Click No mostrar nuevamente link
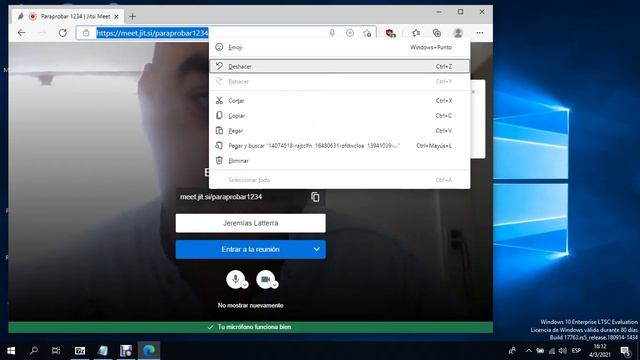The width and height of the screenshot is (640, 360). [251, 305]
